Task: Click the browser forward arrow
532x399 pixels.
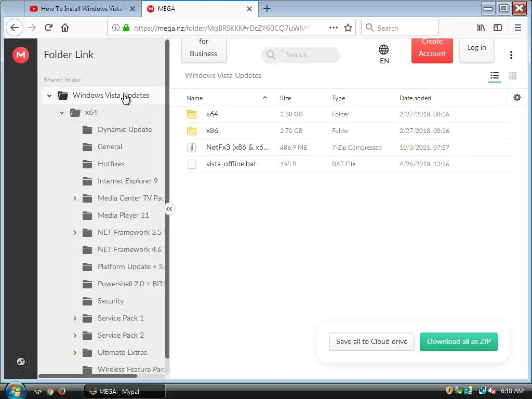Action: [32, 28]
